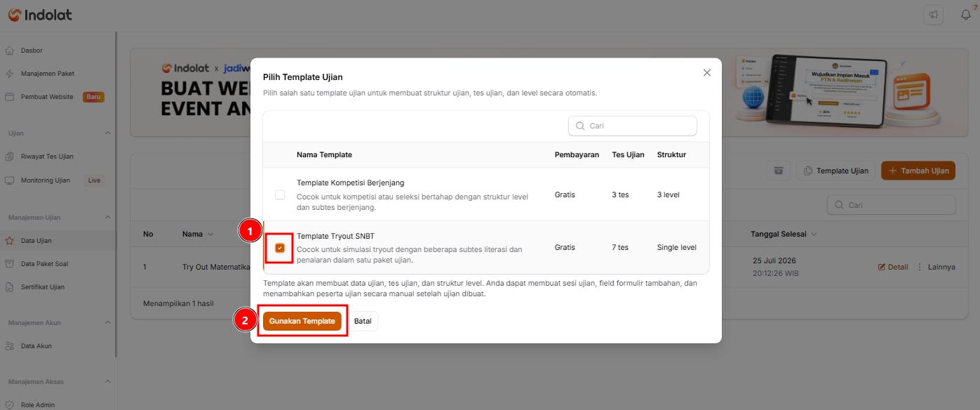Click the search magnifier icon in the dialog
This screenshot has height=410, width=980.
pos(580,126)
